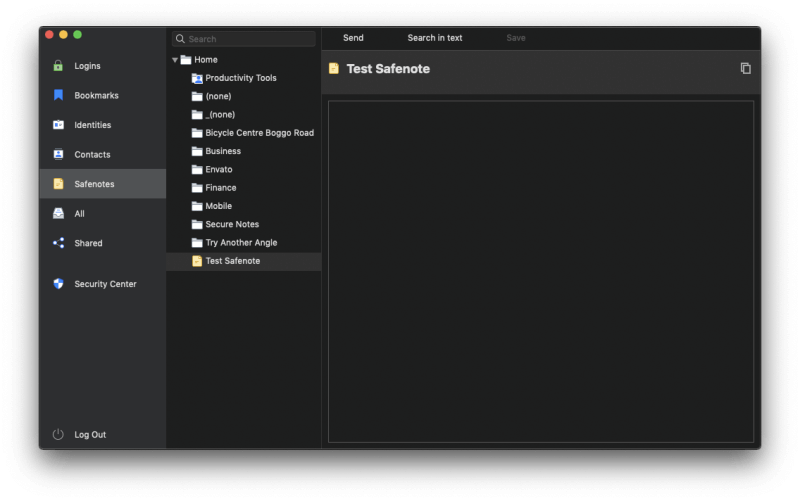Open the Shared section

click(x=103, y=243)
